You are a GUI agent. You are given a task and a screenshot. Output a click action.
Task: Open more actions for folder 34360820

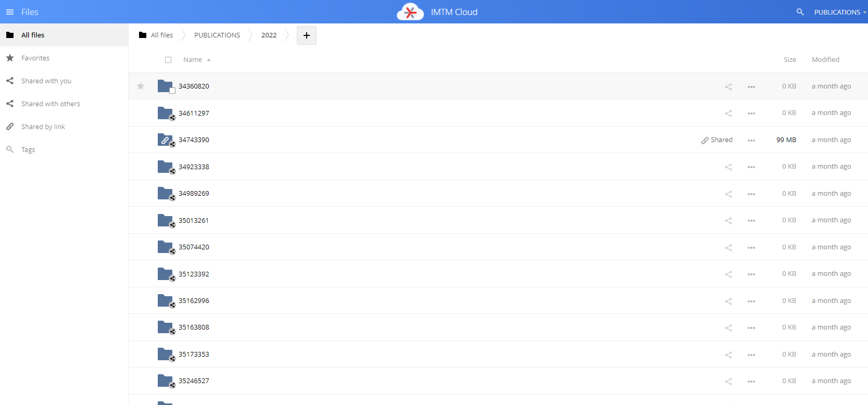click(x=751, y=87)
